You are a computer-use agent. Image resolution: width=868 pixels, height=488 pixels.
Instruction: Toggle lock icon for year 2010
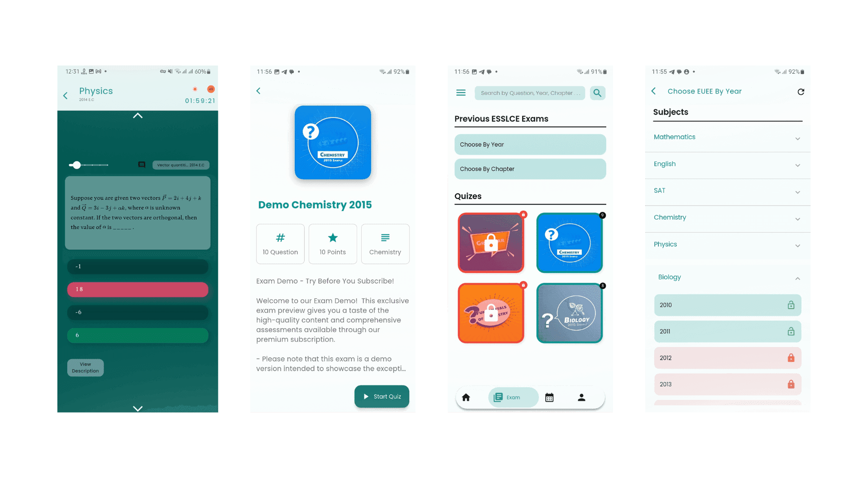point(791,305)
